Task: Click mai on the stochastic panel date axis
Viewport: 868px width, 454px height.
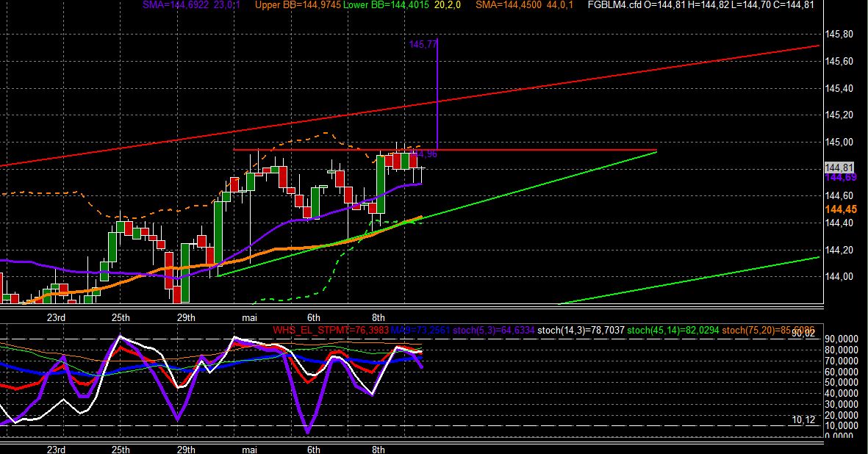Action: pyautogui.click(x=250, y=449)
